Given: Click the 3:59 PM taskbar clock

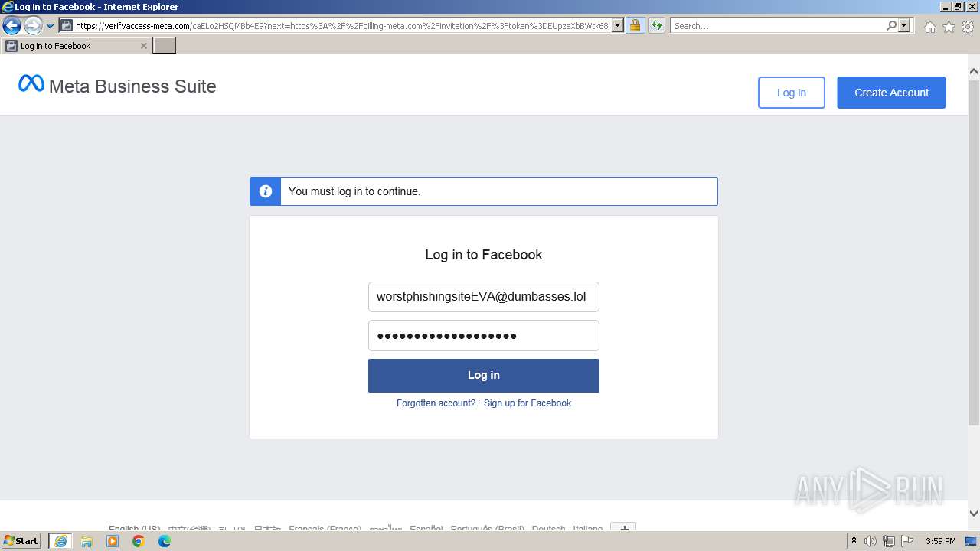Looking at the screenshot, I should (x=940, y=541).
